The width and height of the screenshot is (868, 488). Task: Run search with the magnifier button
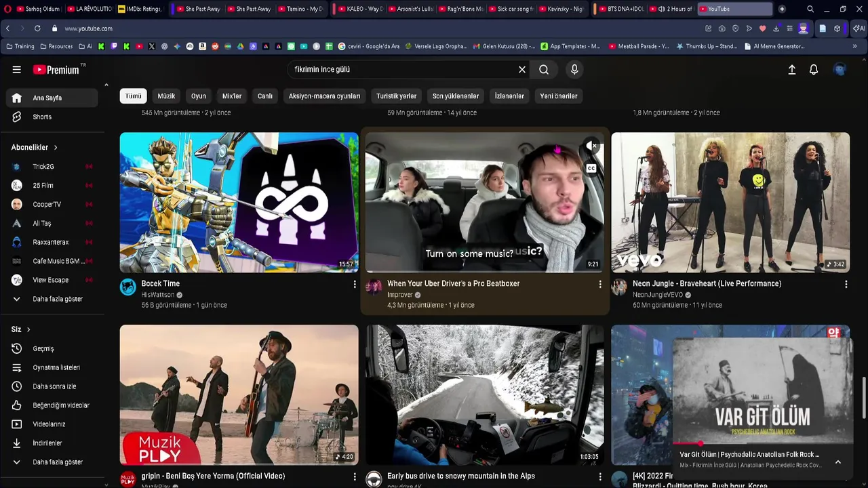click(x=544, y=69)
